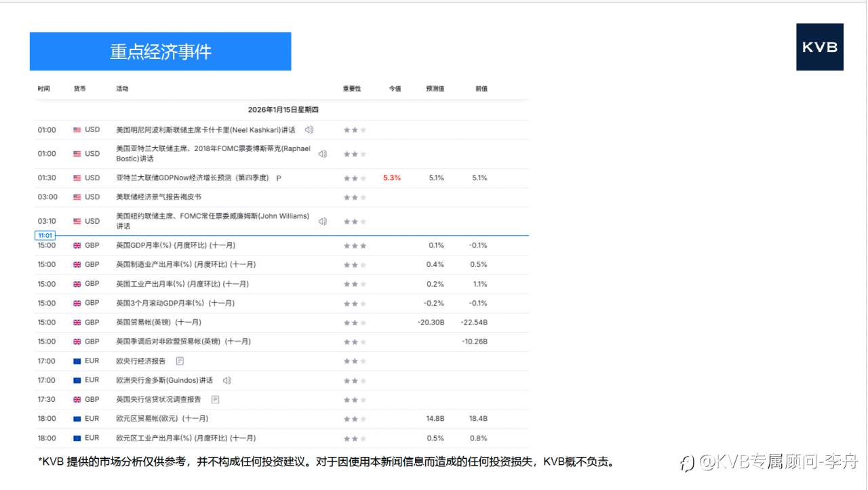Click the P marker on the GDPNow forecast row
The height and width of the screenshot is (490, 868).
[x=278, y=178]
